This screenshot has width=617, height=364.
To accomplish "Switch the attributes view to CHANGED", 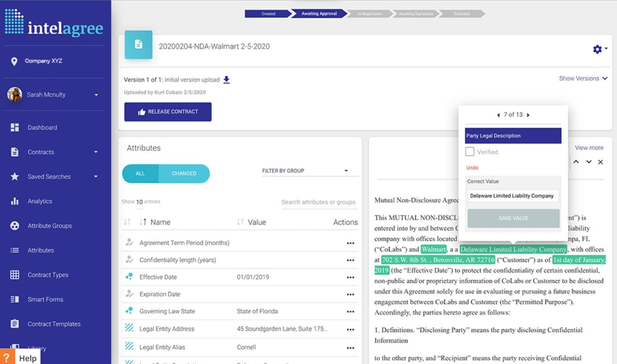I will coord(184,173).
